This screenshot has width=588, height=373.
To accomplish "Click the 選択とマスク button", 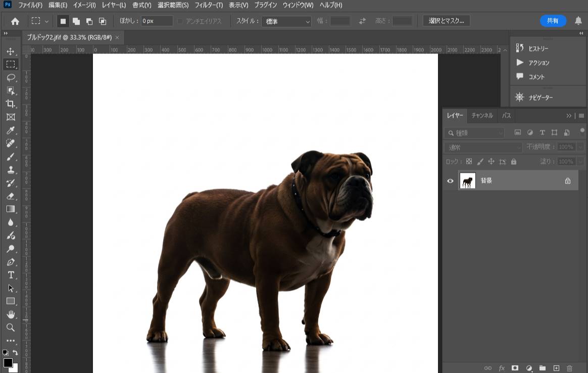I will (446, 21).
